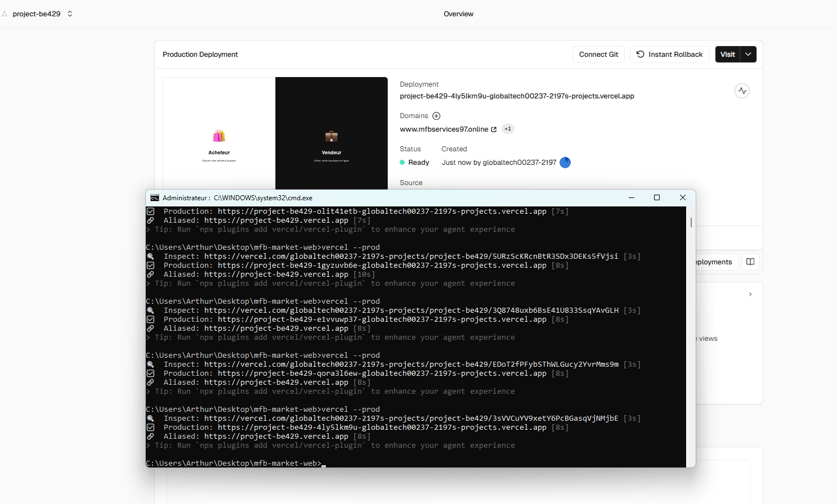Expand the Visit dropdown arrow

[x=748, y=55]
